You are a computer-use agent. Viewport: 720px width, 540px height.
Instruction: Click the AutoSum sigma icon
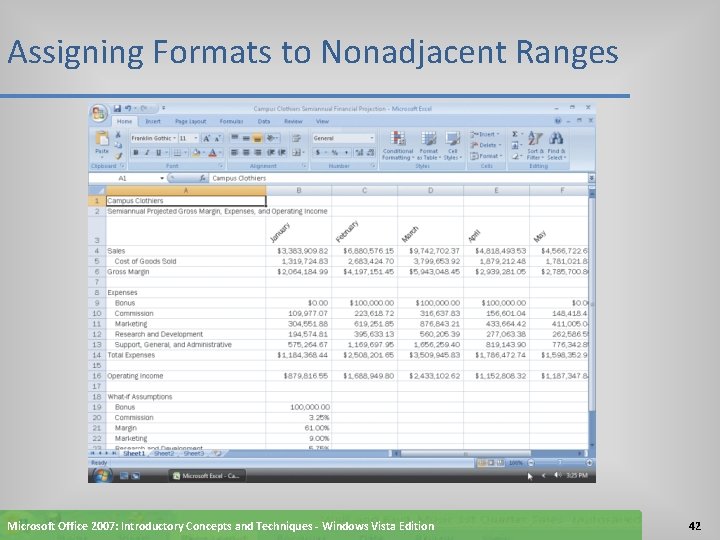coord(515,134)
